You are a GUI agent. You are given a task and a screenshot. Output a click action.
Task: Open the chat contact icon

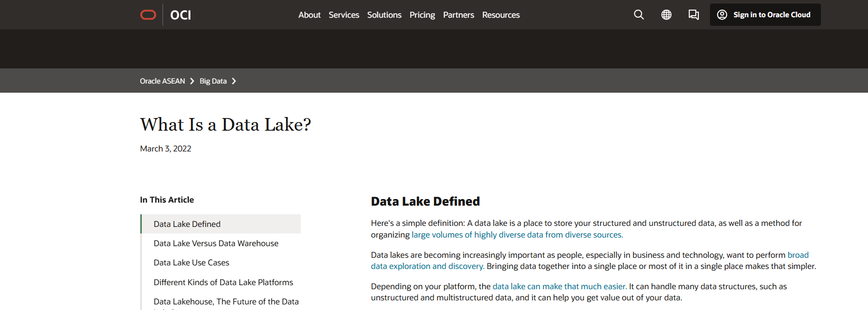pos(693,15)
